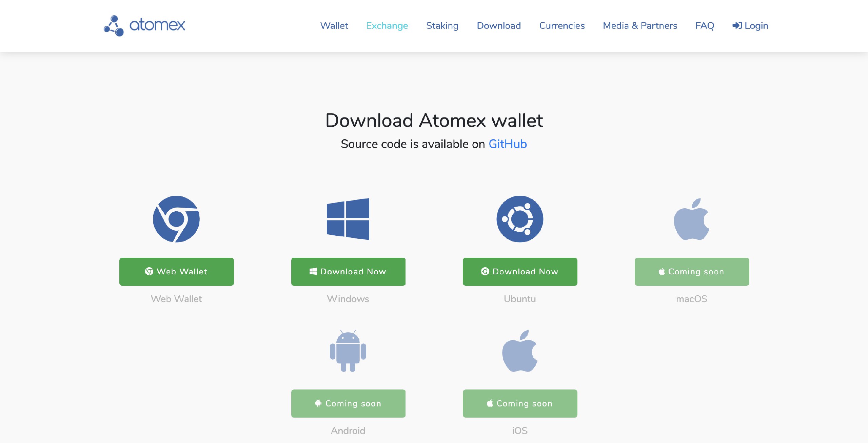Open Media & Partners page
The width and height of the screenshot is (868, 443).
tap(640, 25)
